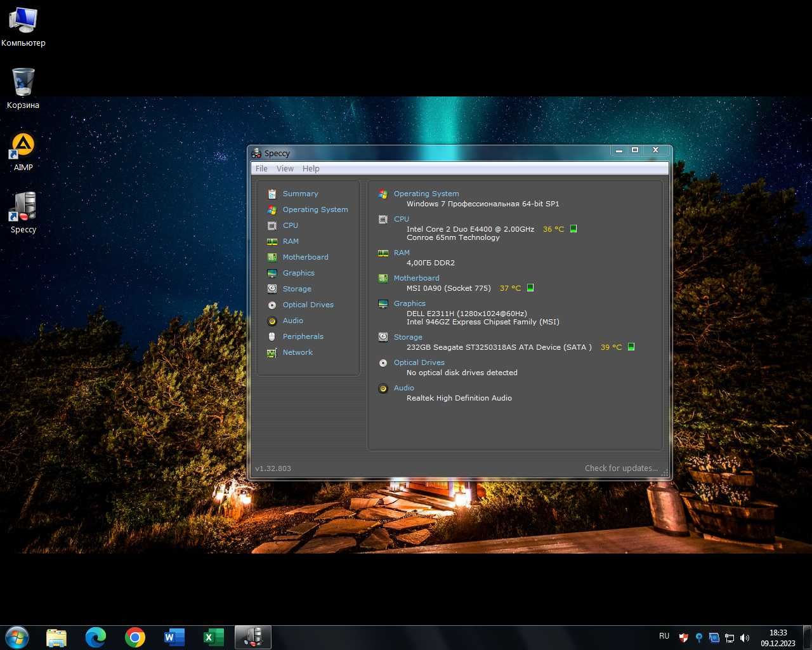Click the CPU chip icon in summary pane
The height and width of the screenshot is (650, 812).
383,220
